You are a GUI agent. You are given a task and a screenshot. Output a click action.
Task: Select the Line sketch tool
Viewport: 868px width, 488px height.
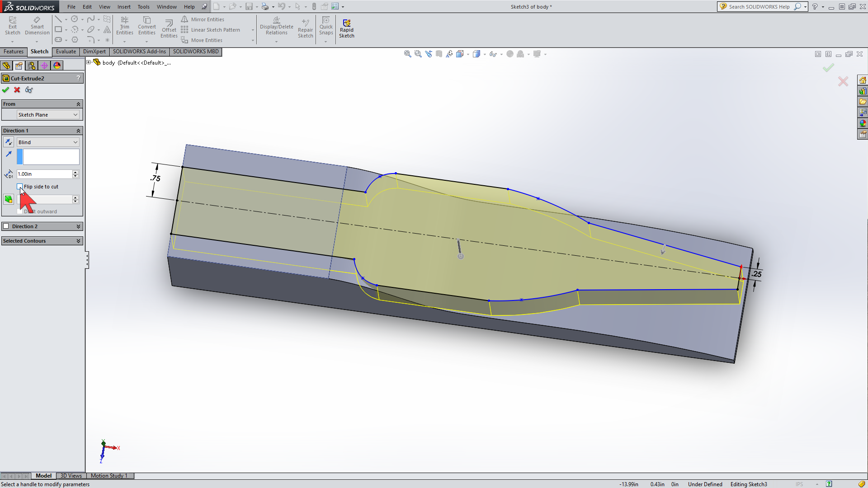[58, 19]
